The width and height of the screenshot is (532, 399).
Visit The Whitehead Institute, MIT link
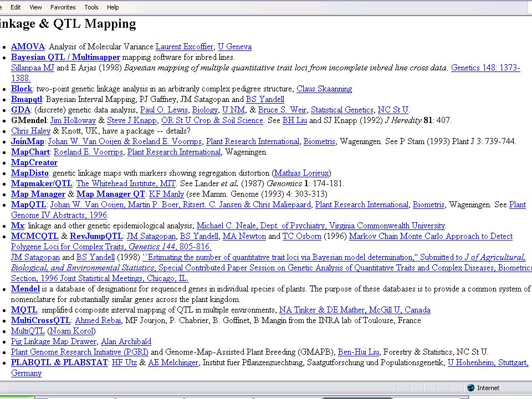(126, 183)
